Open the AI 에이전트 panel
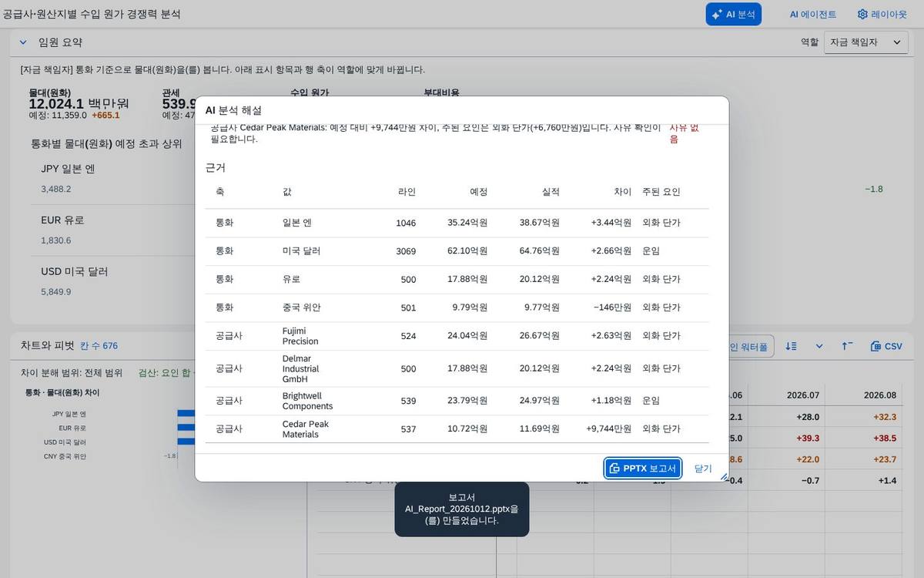The width and height of the screenshot is (924, 578). point(812,14)
